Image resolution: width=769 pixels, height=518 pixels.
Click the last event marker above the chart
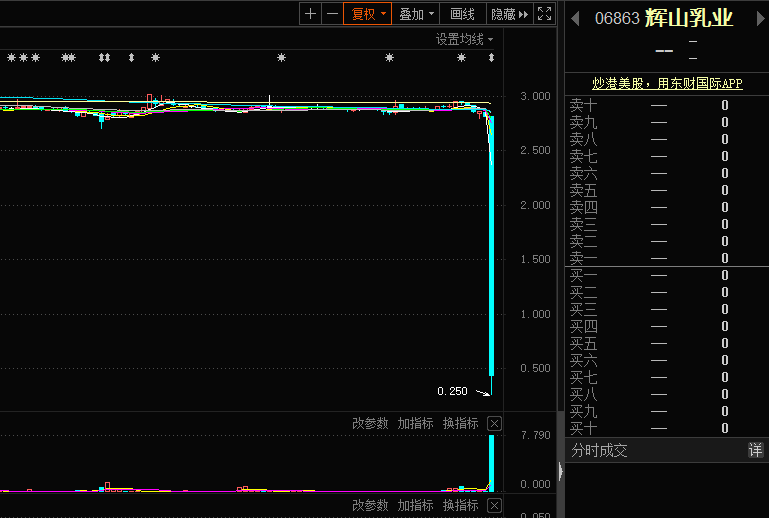(x=491, y=58)
